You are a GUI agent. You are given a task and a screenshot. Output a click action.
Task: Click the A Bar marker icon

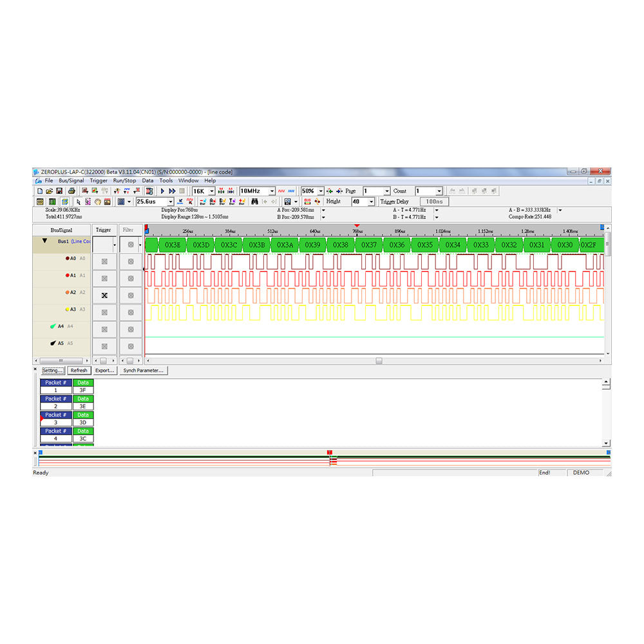coord(213,202)
